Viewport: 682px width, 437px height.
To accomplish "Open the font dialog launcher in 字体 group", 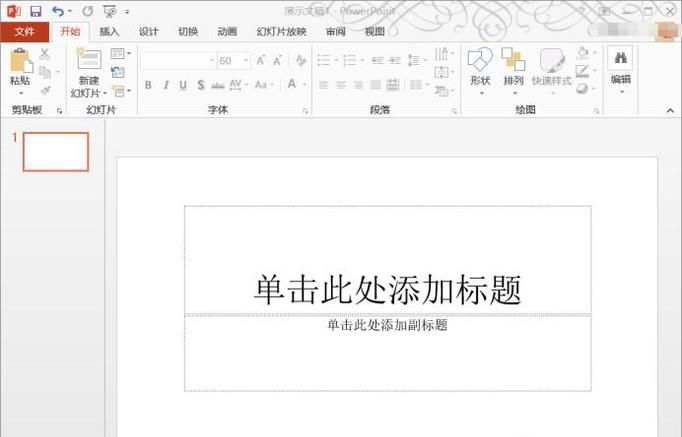I will point(305,111).
